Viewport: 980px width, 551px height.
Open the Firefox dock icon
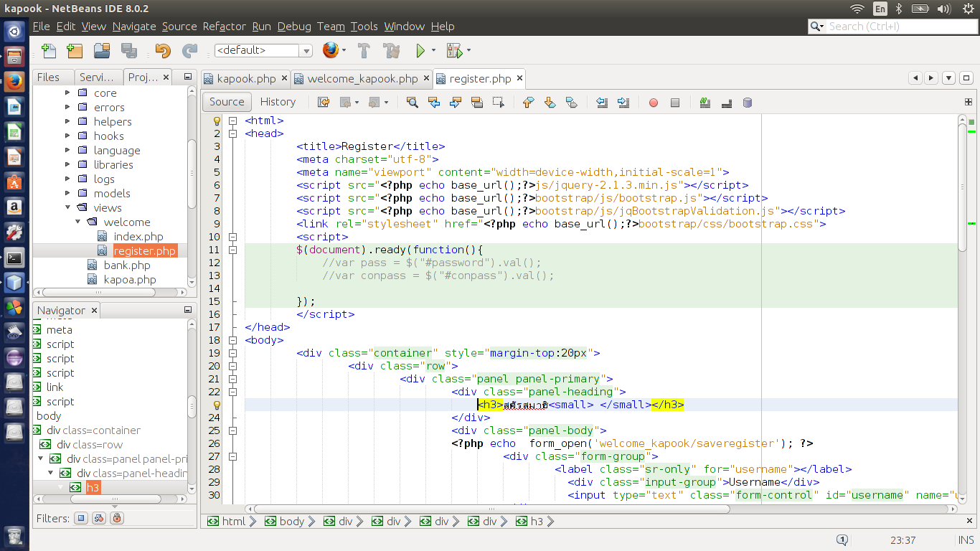[14, 80]
